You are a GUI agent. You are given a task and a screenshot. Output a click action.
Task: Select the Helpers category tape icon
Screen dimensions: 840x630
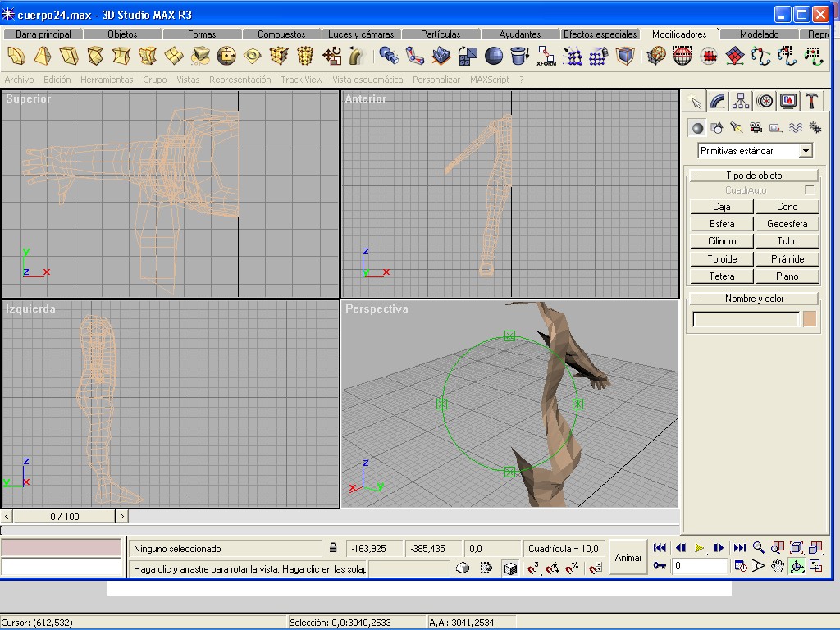[776, 128]
